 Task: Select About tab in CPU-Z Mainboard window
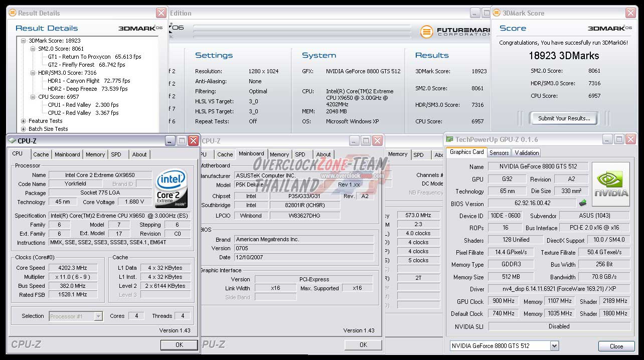click(324, 154)
